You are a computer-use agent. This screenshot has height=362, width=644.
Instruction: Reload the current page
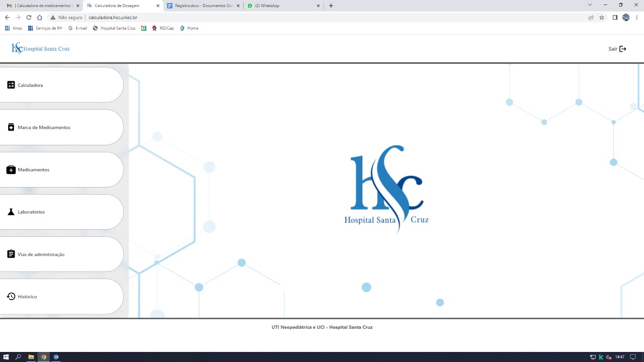29,17
